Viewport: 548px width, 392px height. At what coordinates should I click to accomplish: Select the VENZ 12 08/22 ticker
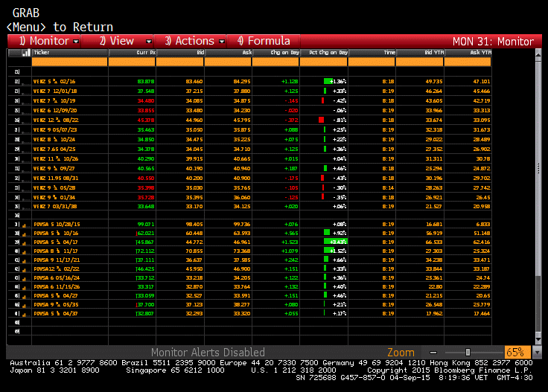[56, 121]
